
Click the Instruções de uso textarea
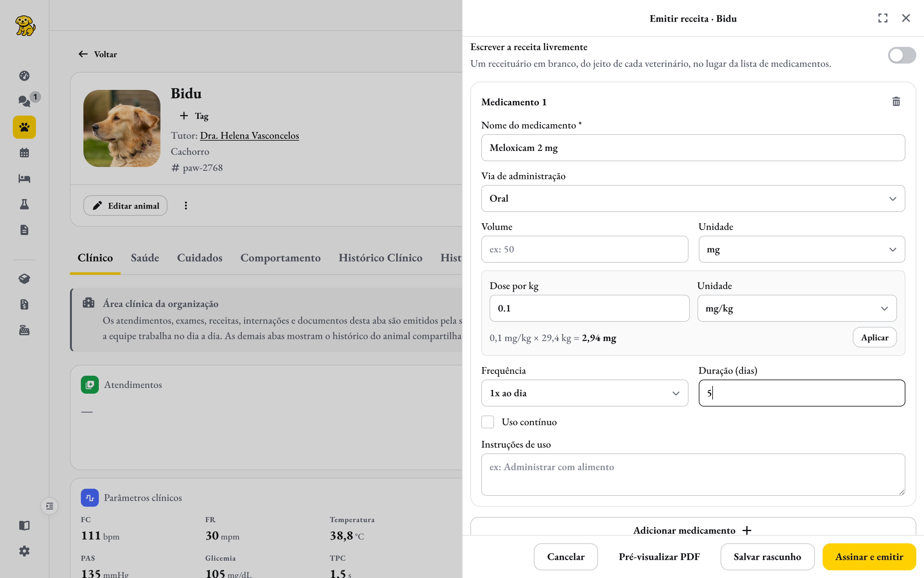pyautogui.click(x=693, y=474)
